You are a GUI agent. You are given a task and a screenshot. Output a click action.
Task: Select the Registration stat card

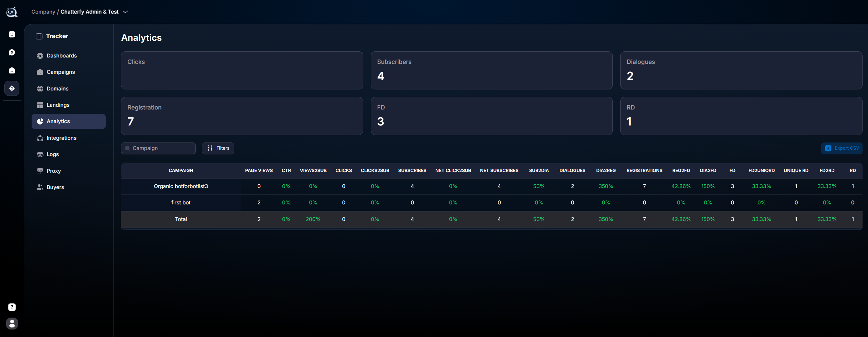(242, 116)
